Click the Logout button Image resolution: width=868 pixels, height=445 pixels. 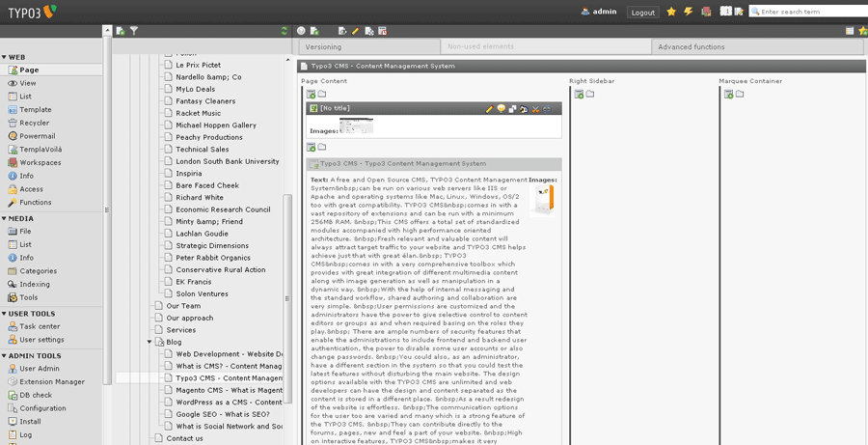tap(642, 13)
